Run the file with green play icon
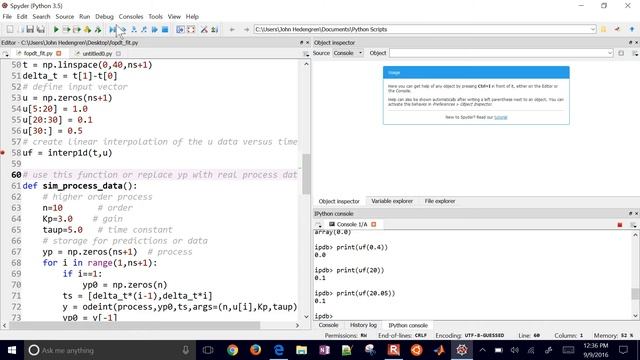 (x=56, y=29)
